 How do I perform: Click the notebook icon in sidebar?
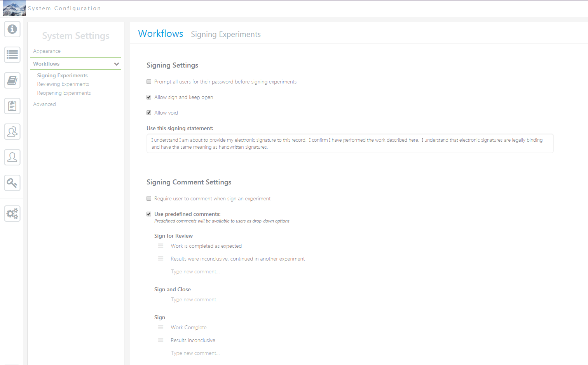12,80
